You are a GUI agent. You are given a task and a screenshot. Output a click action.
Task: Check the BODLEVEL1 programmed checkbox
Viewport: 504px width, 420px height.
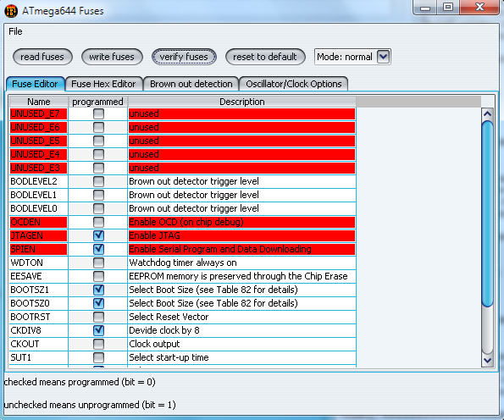pyautogui.click(x=98, y=195)
